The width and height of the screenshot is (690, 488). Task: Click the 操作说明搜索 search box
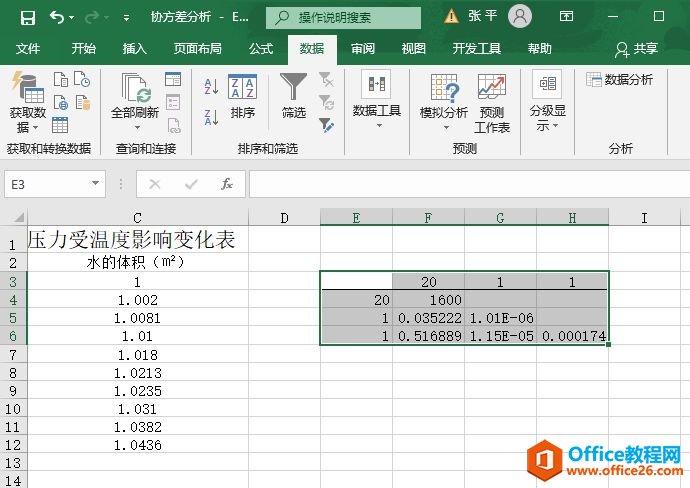[343, 18]
